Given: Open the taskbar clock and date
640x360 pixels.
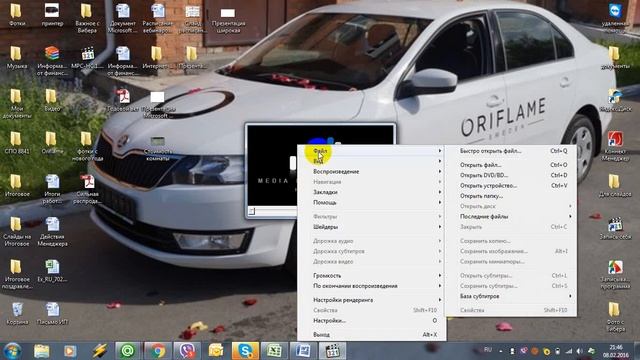Looking at the screenshot, I should pyautogui.click(x=616, y=351).
